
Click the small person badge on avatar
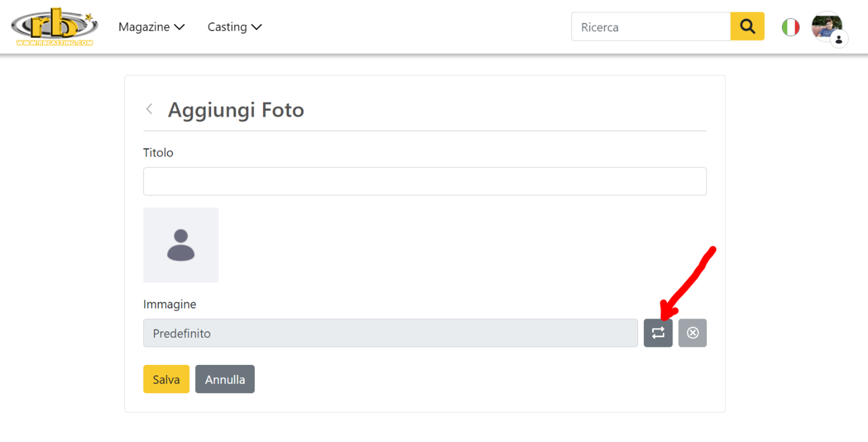tap(839, 39)
